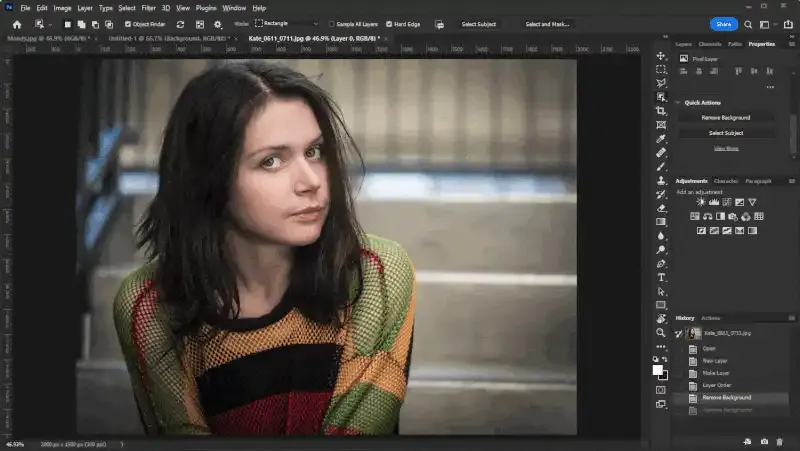
Task: Switch to the Channels panel tab
Action: (710, 44)
